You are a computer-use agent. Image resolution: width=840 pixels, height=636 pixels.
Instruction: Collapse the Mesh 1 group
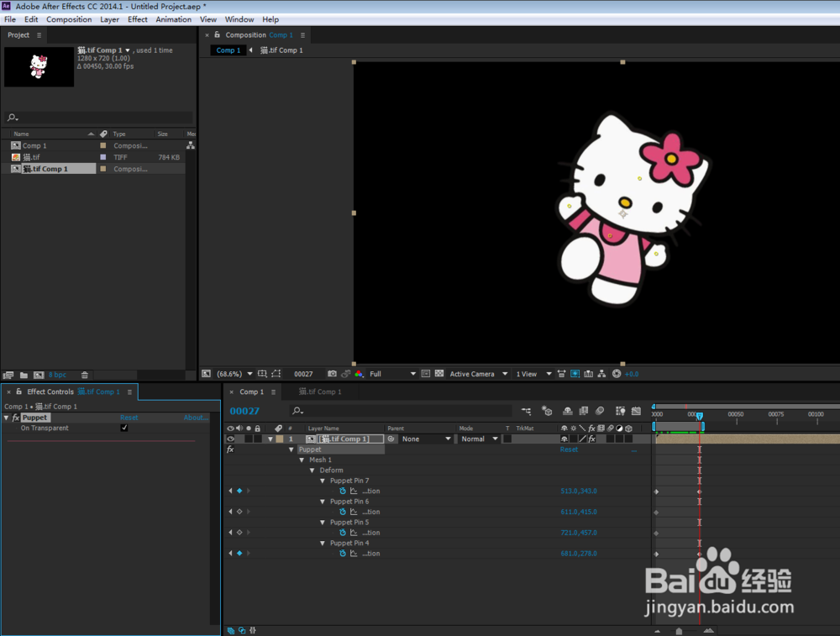[302, 460]
